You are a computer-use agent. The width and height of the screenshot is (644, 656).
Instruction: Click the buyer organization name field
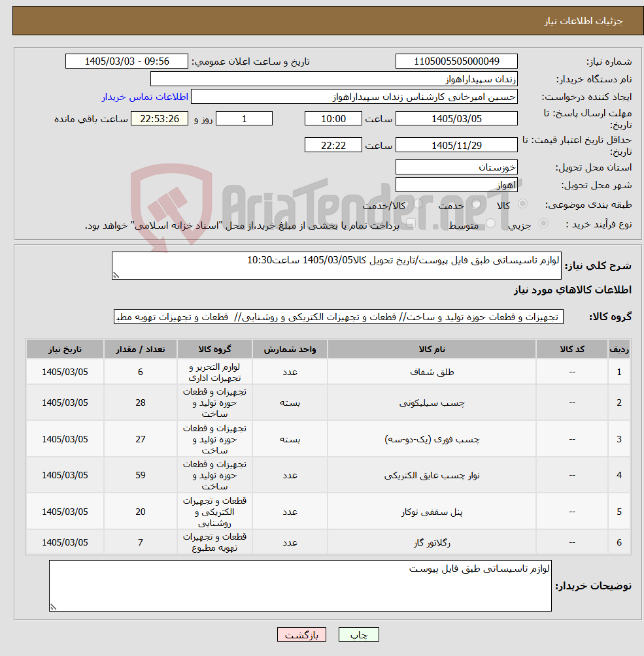pyautogui.click(x=333, y=79)
